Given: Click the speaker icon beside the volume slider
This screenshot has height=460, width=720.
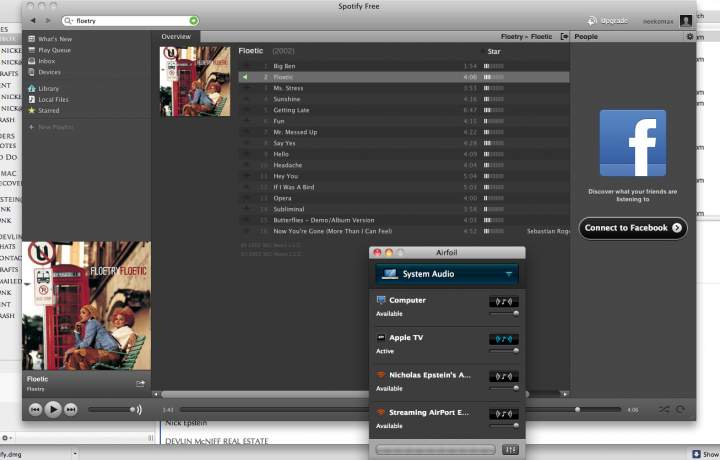Looking at the screenshot, I should tap(139, 409).
